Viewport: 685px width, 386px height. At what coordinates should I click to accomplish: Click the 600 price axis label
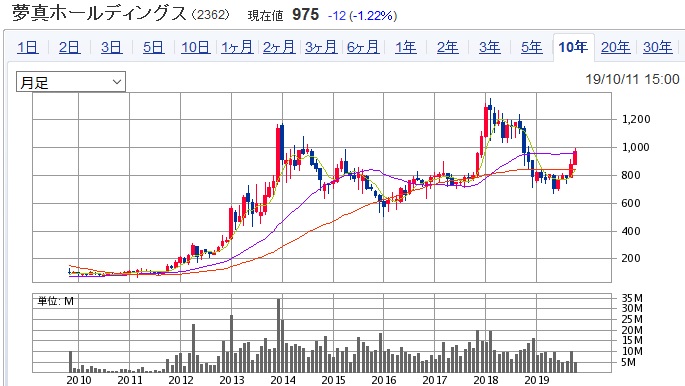(631, 203)
